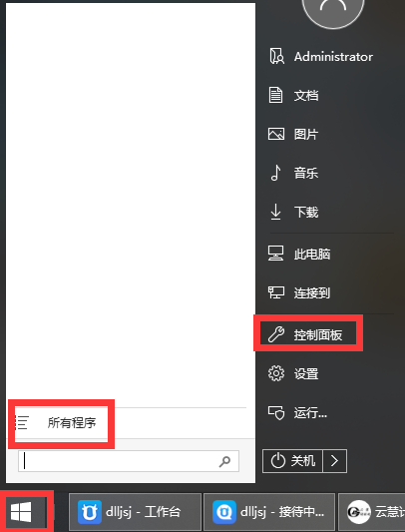Image resolution: width=405 pixels, height=532 pixels.
Task: Click the magnifier search icon
Action: tap(224, 461)
